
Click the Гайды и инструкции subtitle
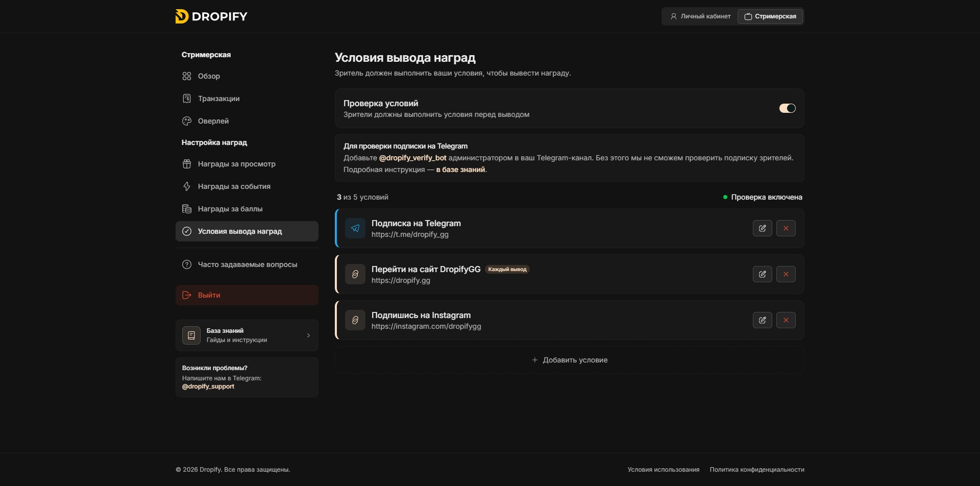pyautogui.click(x=237, y=340)
